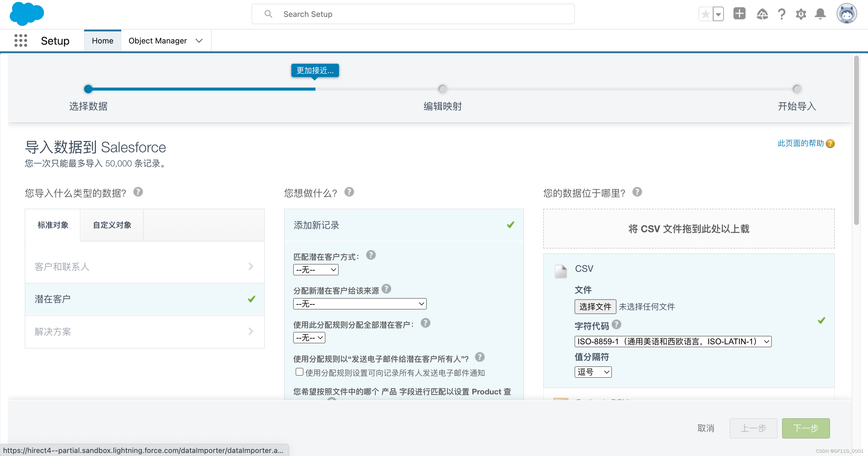
Task: Click the help icon beside 匹配潜在客户方式
Action: pyautogui.click(x=371, y=255)
